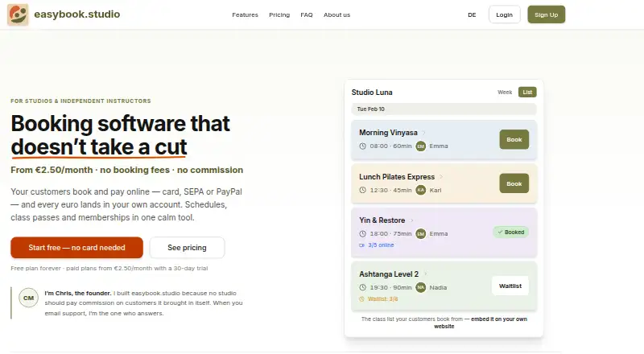Expand Lunch Pilates Express details chevron
The height and width of the screenshot is (354, 644).
click(441, 177)
